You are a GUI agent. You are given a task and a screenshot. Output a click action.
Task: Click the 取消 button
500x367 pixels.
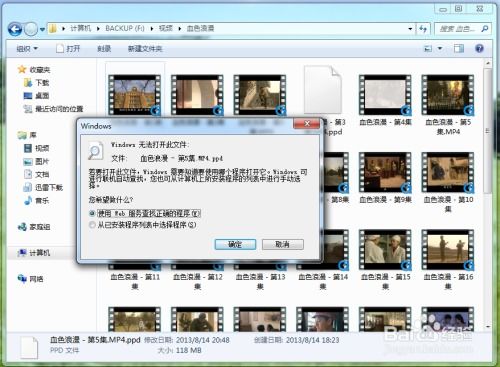point(283,244)
